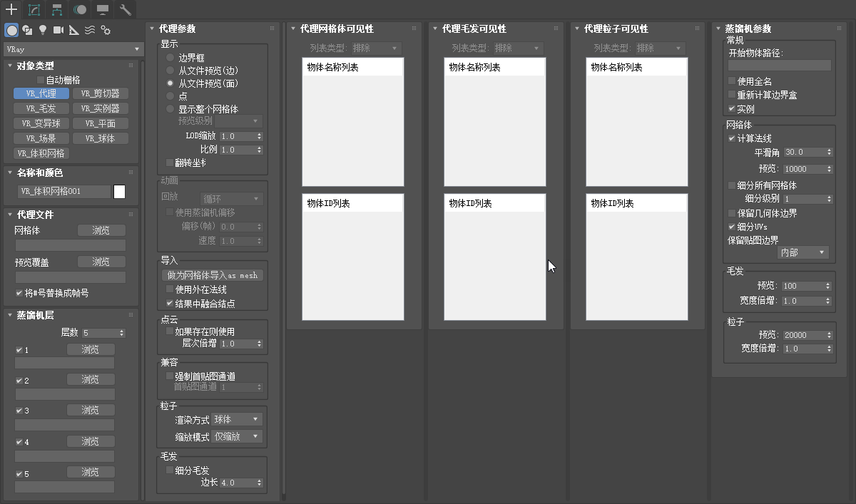Screen dimensions: 856x504
Task: Open the 渲染方式 球体 dropdown
Action: coord(237,419)
